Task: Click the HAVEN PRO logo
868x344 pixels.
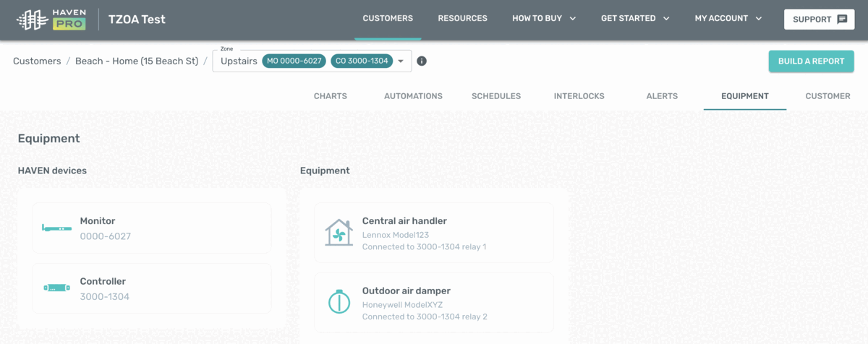Action: click(51, 20)
